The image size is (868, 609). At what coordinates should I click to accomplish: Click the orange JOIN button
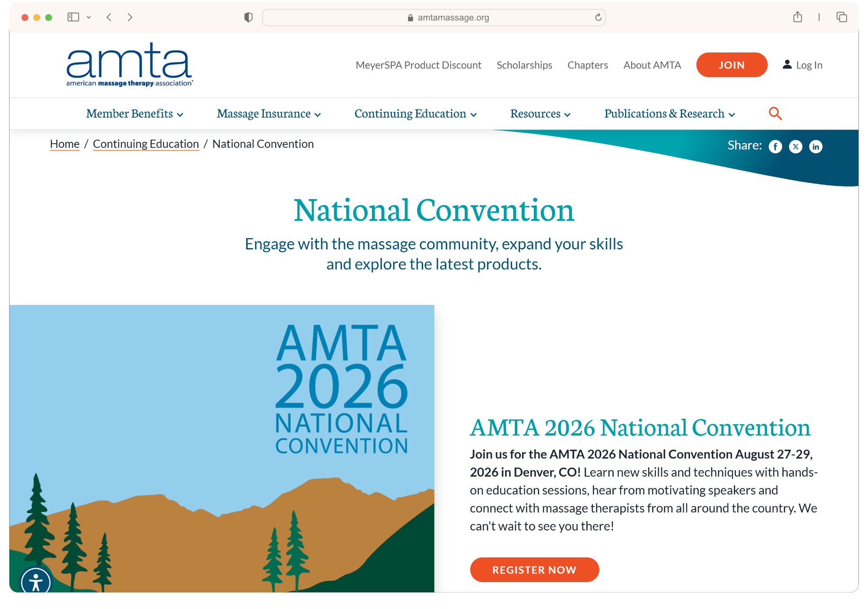coord(732,65)
